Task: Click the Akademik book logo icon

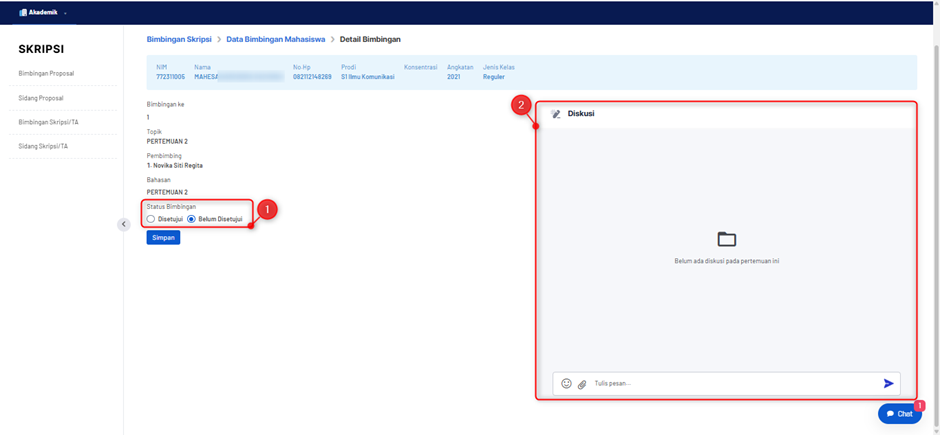Action: pyautogui.click(x=23, y=12)
